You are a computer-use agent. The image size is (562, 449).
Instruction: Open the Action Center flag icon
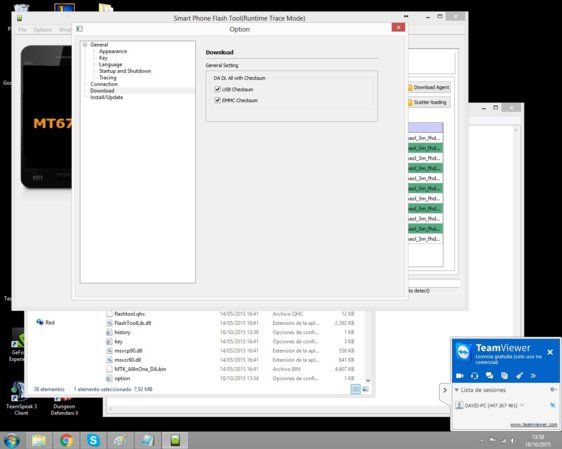pos(492,441)
